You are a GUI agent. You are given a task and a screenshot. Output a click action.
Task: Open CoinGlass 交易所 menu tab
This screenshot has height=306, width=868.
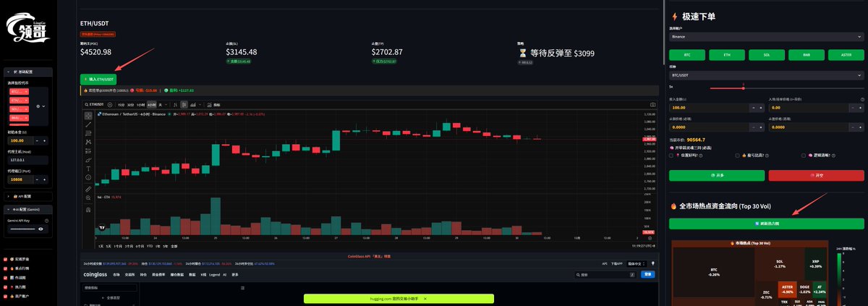coord(129,275)
